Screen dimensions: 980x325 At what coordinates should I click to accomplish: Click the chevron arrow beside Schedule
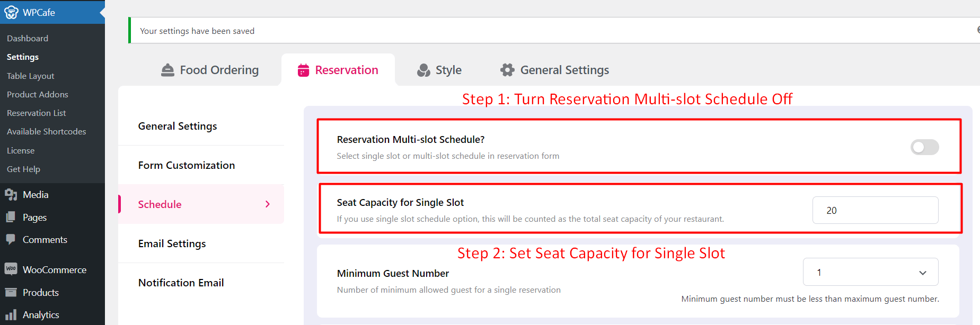[268, 204]
